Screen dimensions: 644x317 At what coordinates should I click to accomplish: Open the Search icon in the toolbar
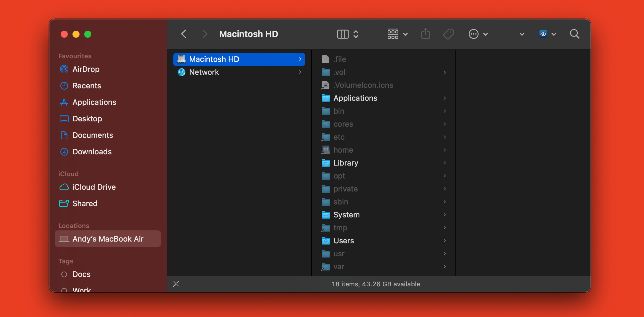574,34
